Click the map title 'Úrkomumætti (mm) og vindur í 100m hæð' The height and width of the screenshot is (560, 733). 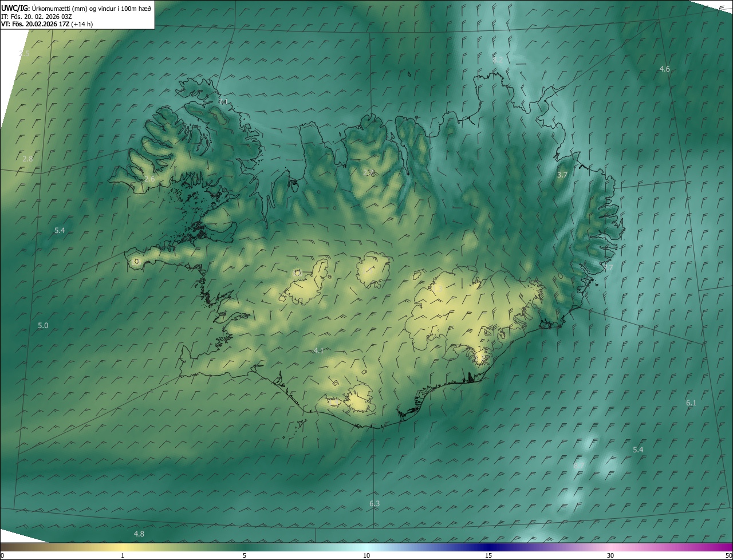[91, 7]
